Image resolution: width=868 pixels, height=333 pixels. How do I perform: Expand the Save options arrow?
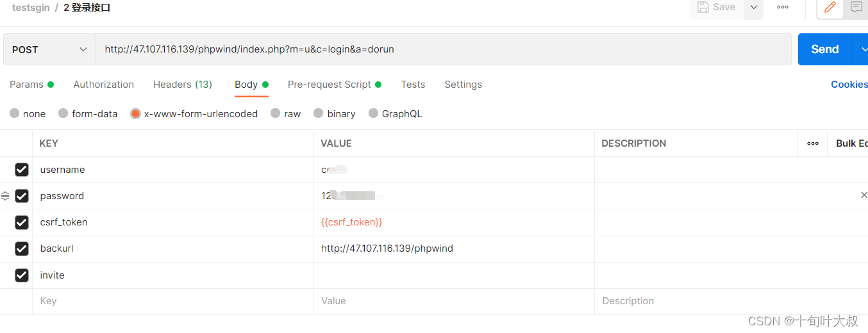[753, 7]
